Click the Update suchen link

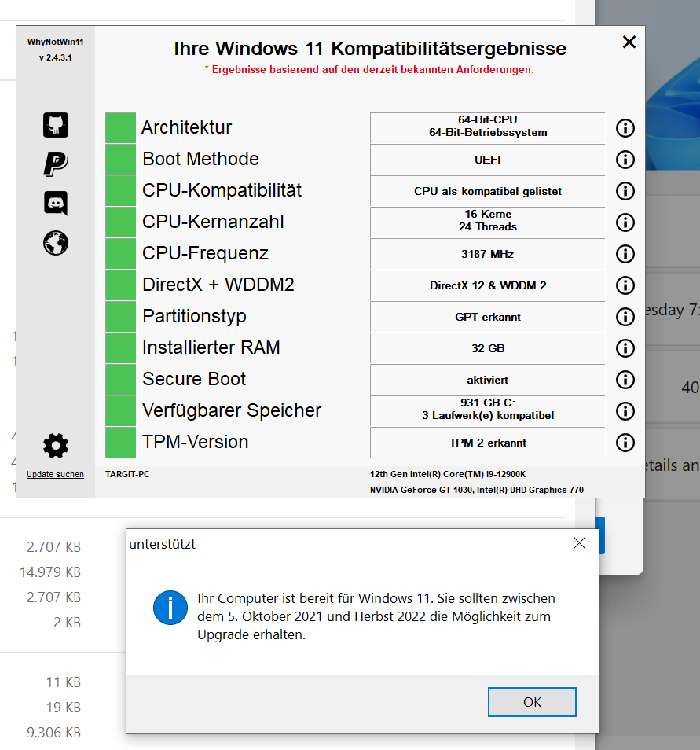55,474
